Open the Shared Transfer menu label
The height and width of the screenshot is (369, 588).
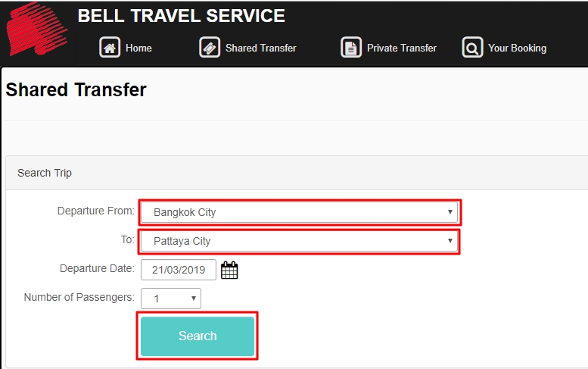[x=260, y=48]
